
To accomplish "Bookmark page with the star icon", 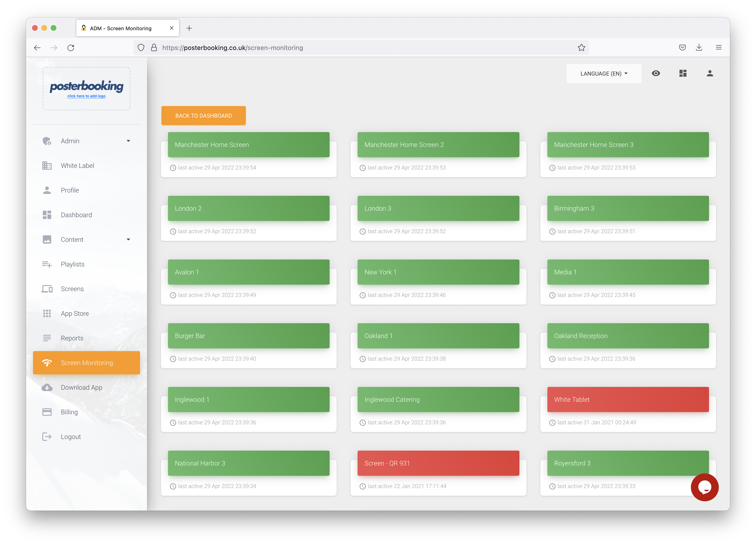I will coord(581,48).
